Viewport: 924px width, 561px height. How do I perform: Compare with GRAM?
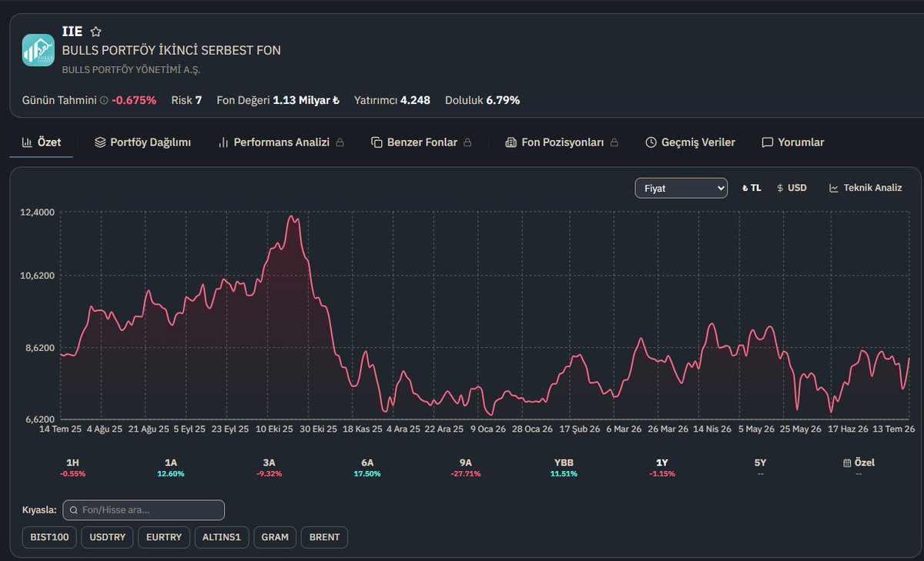(x=275, y=537)
